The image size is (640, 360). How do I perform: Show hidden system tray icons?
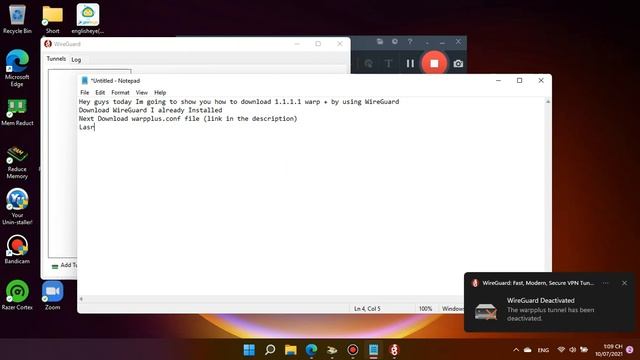point(516,350)
